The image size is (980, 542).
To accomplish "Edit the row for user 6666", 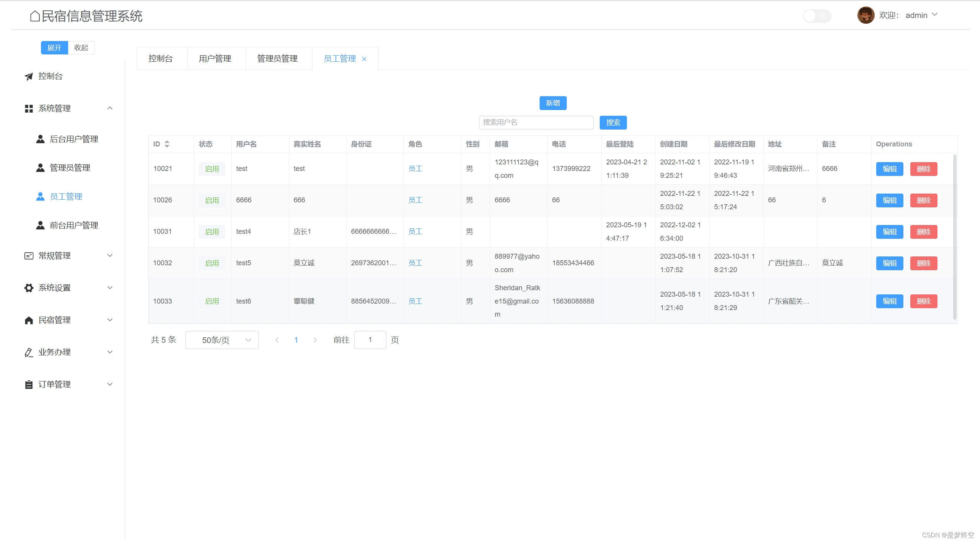I will pyautogui.click(x=890, y=200).
